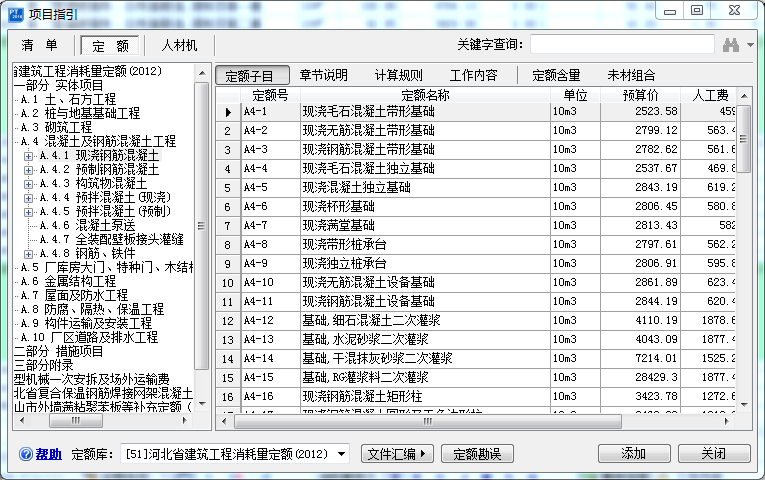Viewport: 765px width, 480px height.
Task: Expand A.4.8 钢筋、铁件 node
Action: [x=28, y=254]
